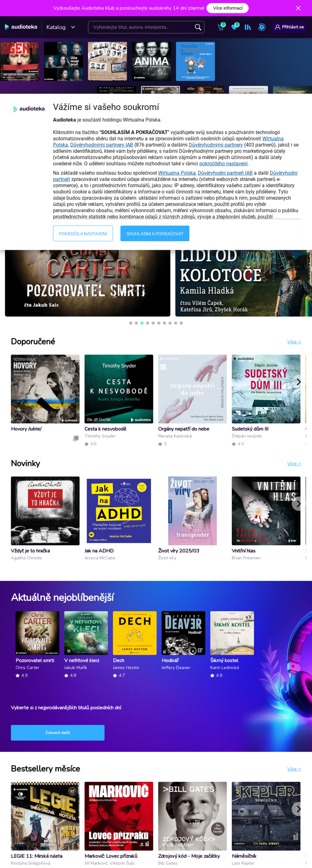Open the library shelf icon

tap(248, 27)
